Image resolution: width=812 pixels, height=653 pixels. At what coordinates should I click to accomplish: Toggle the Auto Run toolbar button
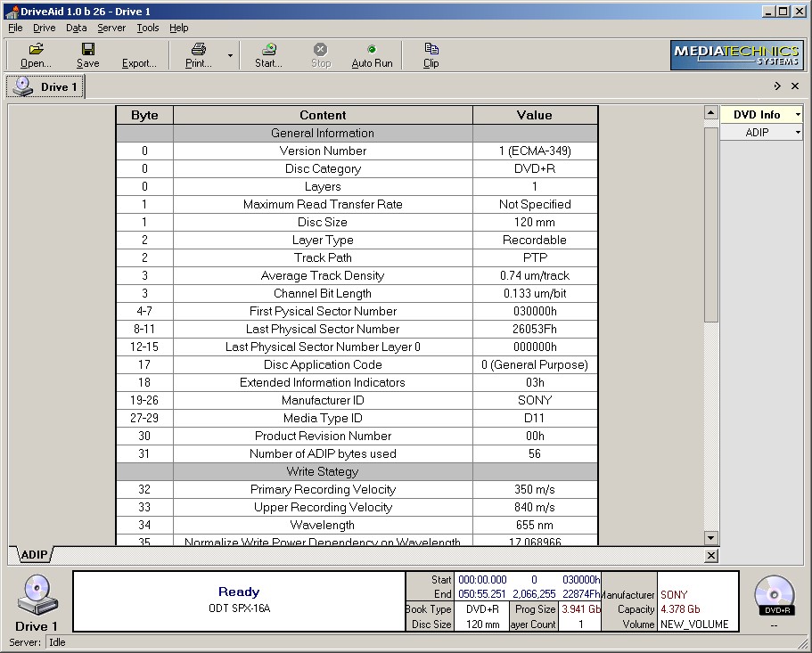372,55
